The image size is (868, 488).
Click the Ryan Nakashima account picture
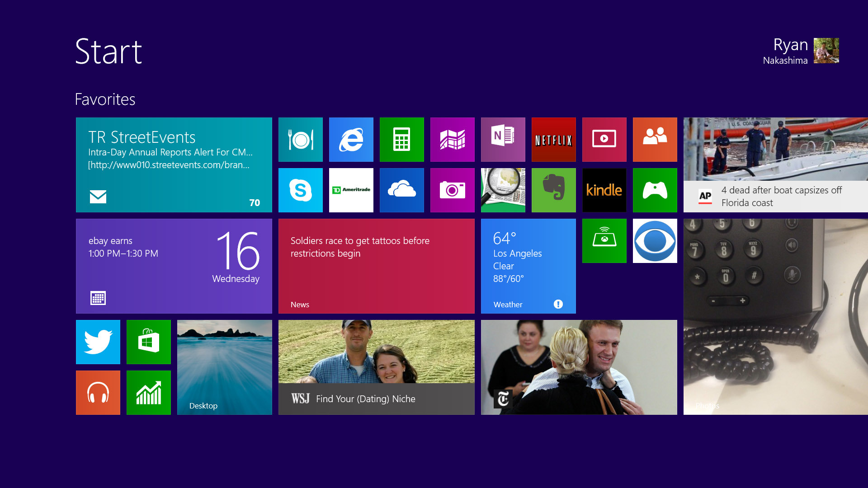[x=826, y=51]
